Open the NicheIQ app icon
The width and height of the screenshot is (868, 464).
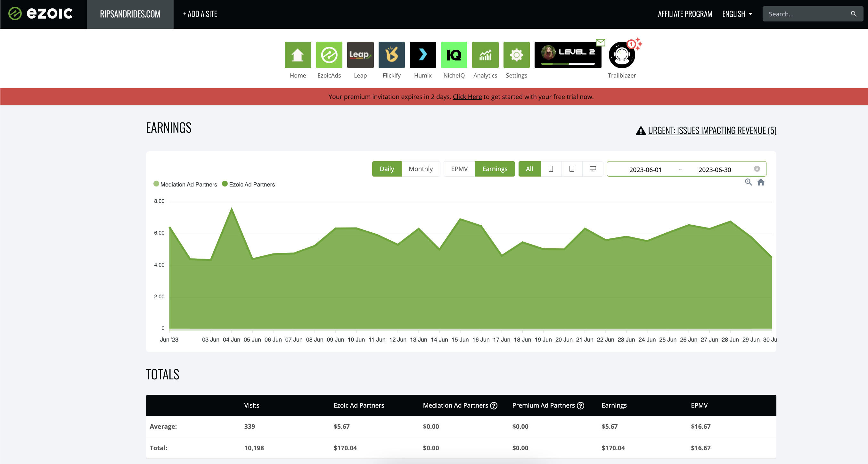pyautogui.click(x=454, y=55)
